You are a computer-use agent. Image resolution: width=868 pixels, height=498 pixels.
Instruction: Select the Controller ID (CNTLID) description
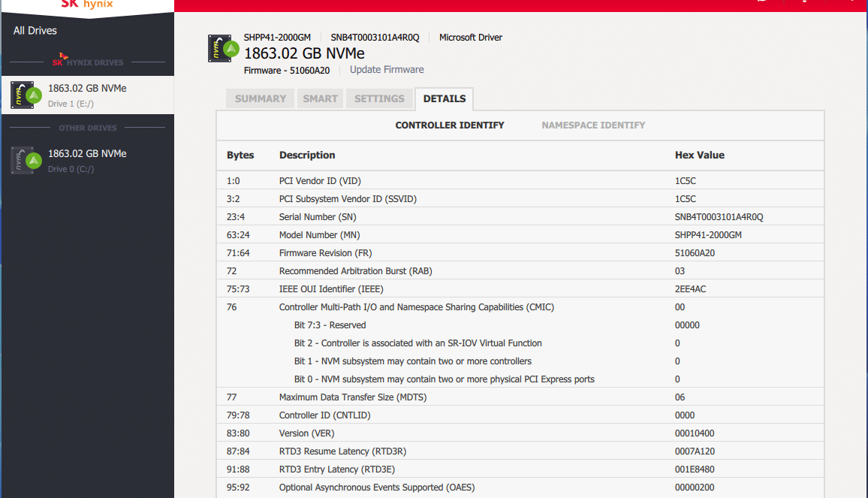(x=325, y=415)
